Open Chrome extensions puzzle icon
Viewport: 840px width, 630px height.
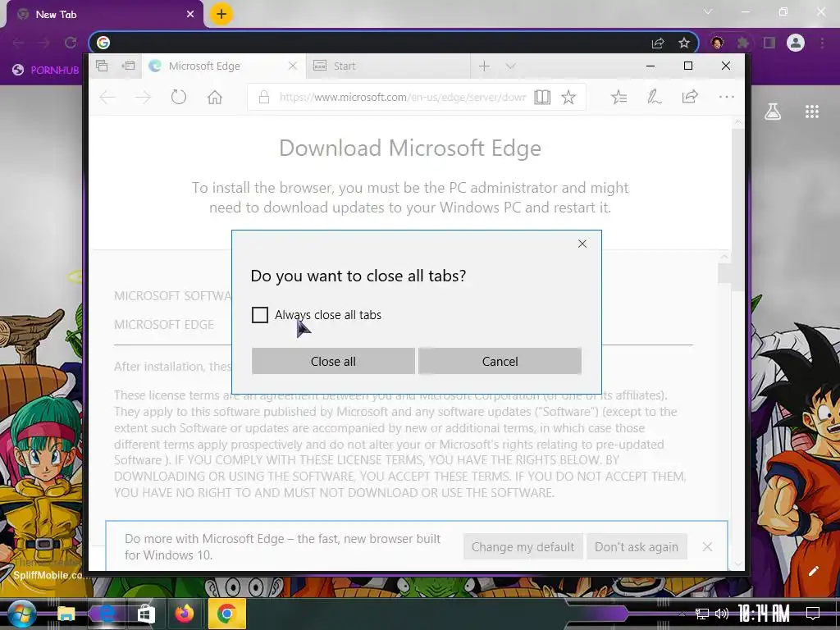742,43
